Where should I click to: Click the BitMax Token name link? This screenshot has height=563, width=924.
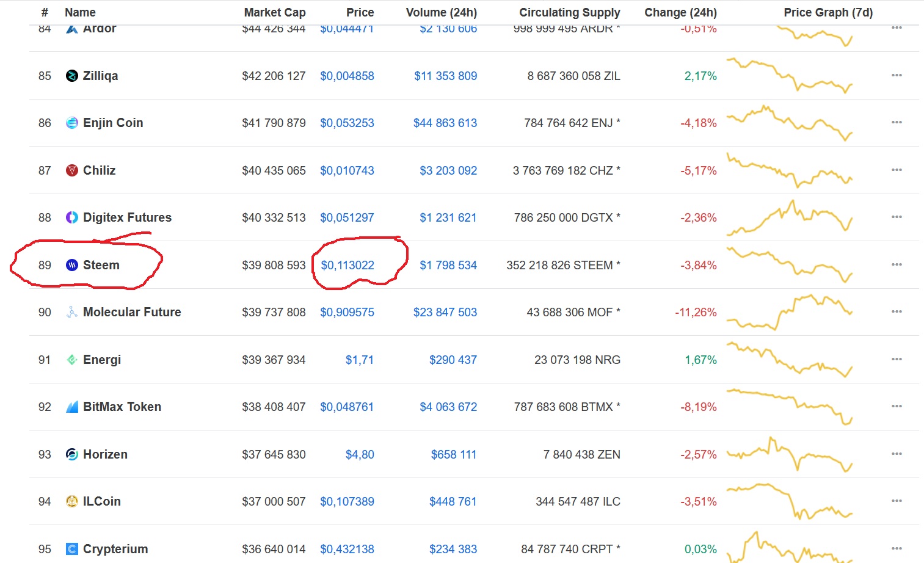coord(122,407)
